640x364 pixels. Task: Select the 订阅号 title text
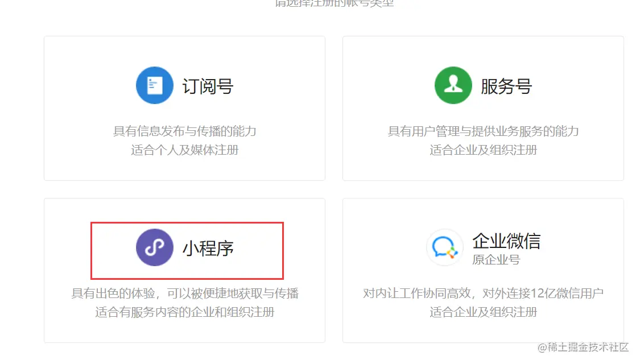(208, 86)
